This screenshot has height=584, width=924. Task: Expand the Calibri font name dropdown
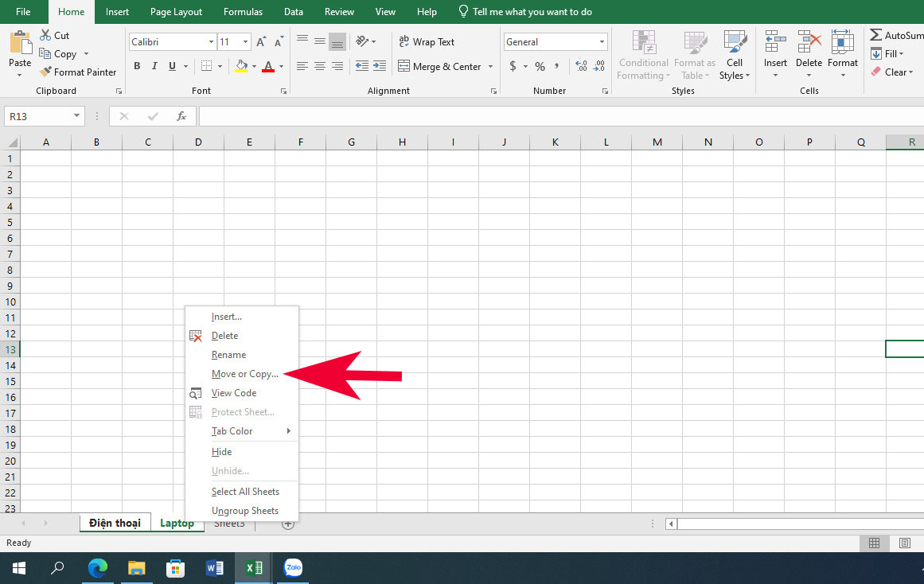(x=211, y=42)
